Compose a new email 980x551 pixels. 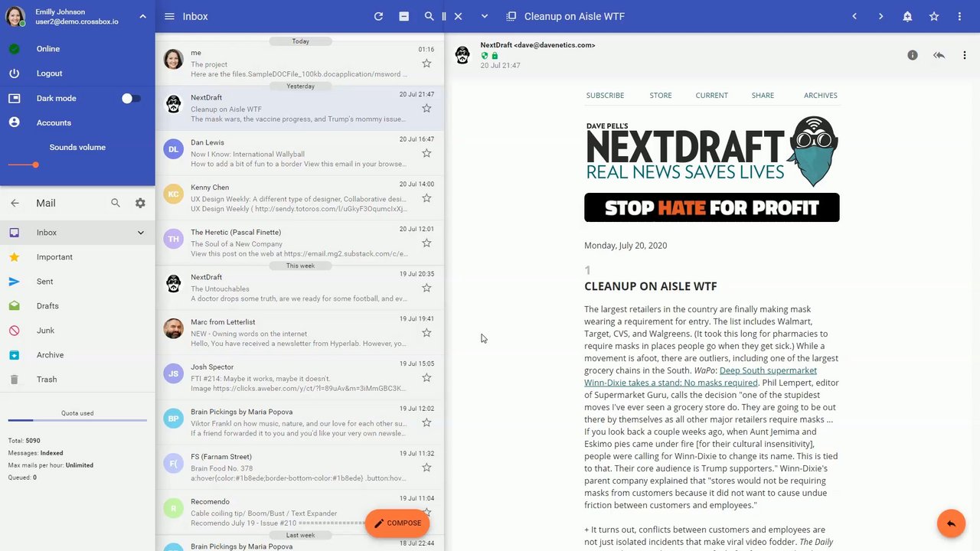(x=397, y=523)
